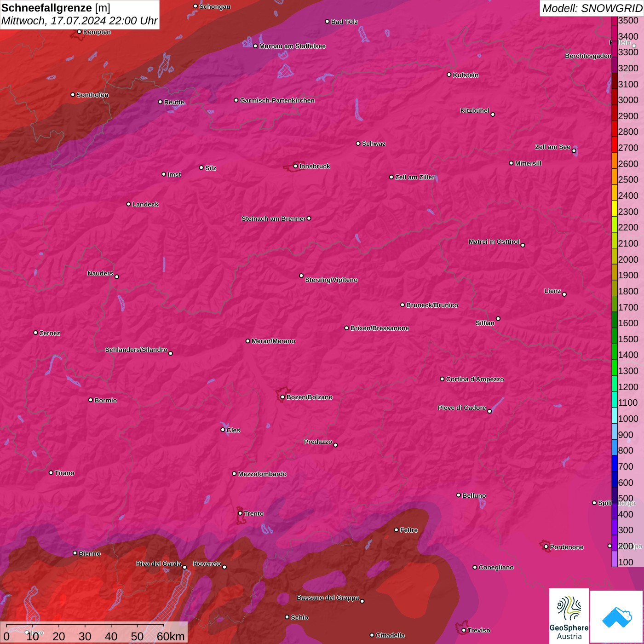644x644 pixels.
Task: Click the Sonthofen location dot
Action: [x=73, y=94]
